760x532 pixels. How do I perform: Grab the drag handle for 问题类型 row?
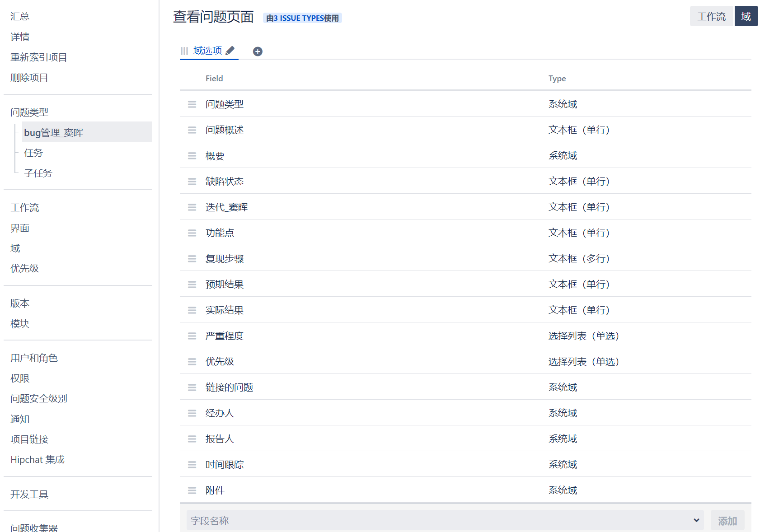(x=192, y=104)
